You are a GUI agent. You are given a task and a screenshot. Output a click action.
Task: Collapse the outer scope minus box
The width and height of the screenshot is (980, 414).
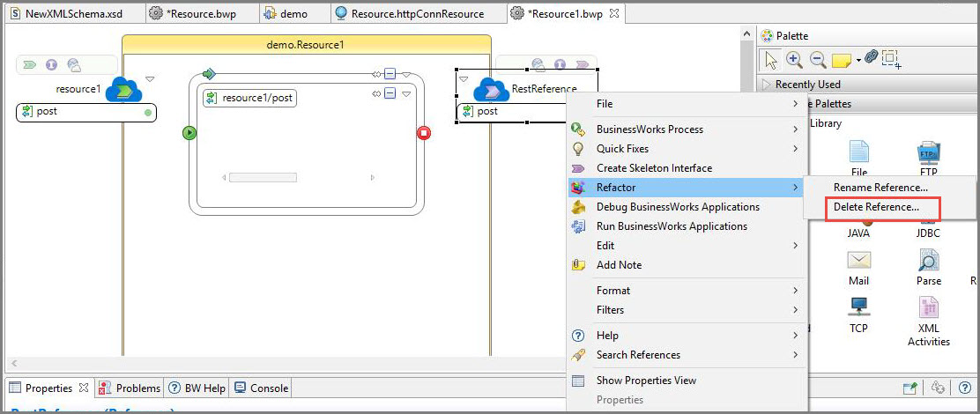pos(390,74)
